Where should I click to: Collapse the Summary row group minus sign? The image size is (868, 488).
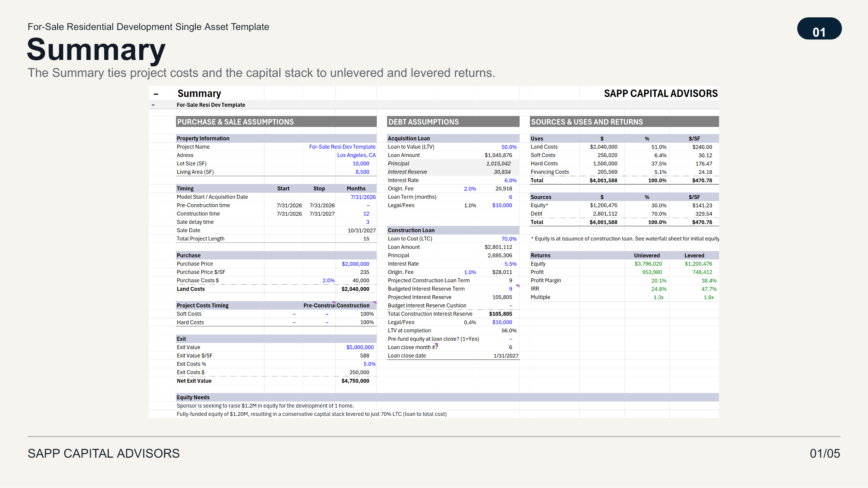coord(156,94)
